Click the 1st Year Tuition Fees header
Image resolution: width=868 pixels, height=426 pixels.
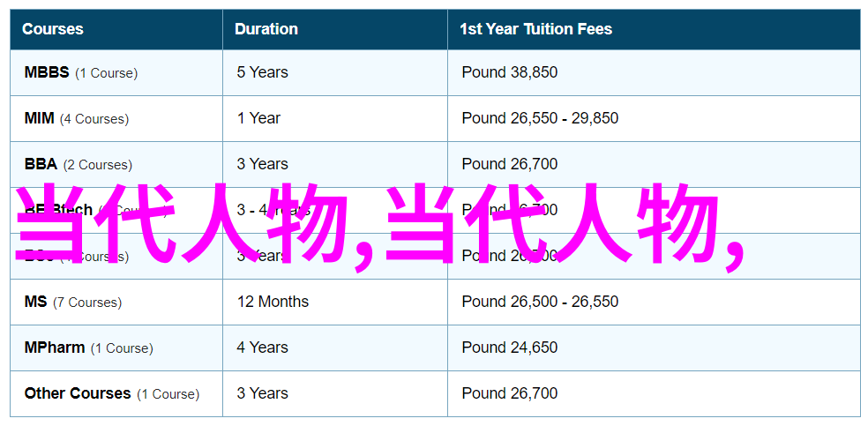[x=535, y=29]
